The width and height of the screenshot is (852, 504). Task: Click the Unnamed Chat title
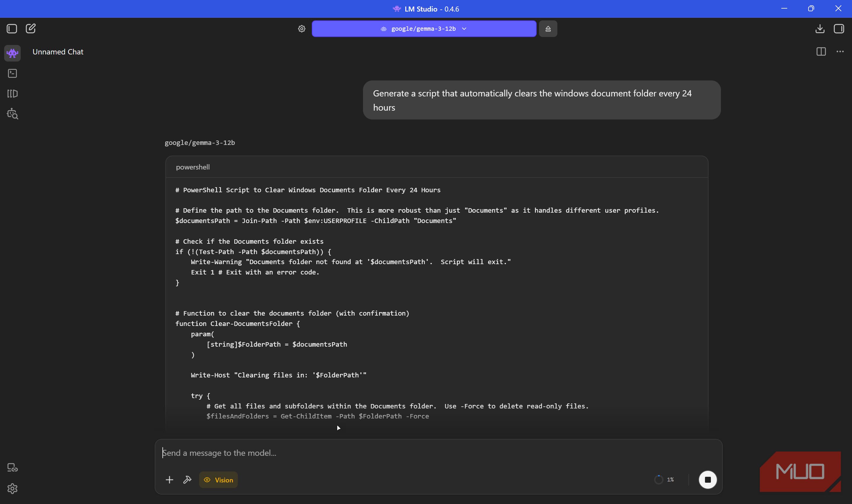58,52
